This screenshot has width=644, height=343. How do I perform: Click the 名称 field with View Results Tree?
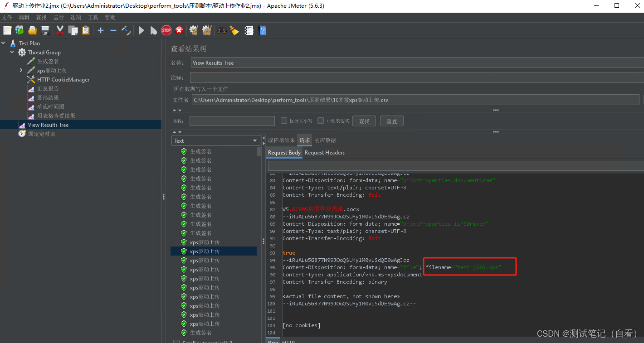tap(417, 63)
